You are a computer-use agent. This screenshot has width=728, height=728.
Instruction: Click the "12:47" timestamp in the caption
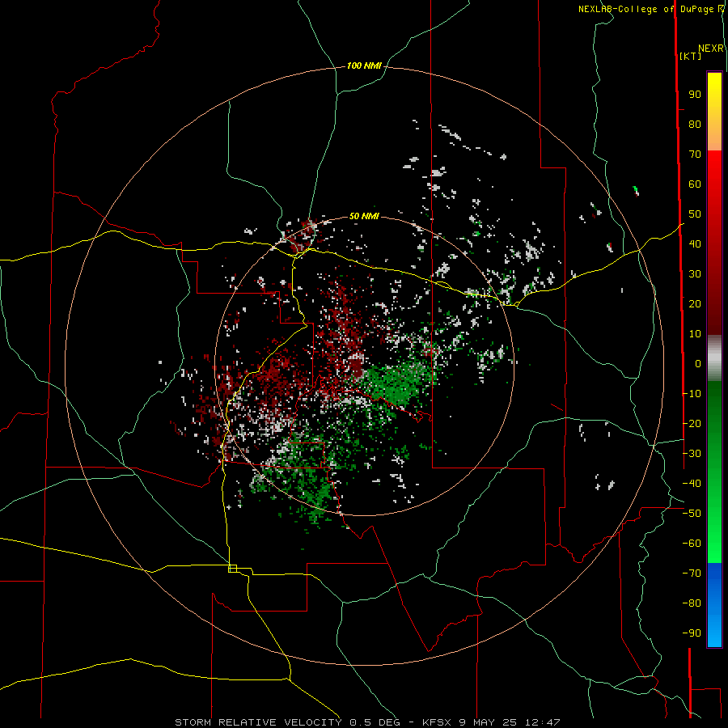coord(543,722)
